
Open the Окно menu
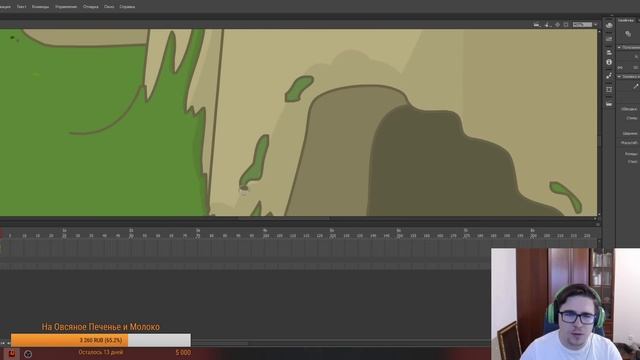point(109,7)
